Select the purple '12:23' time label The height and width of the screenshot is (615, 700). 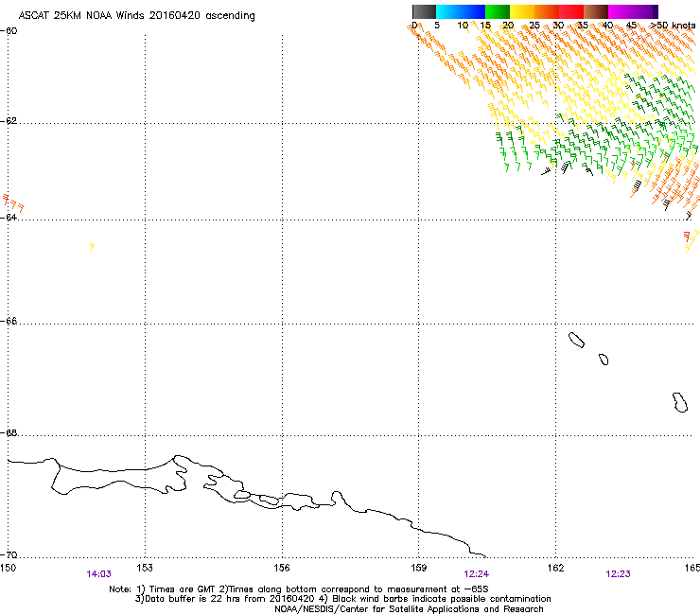tap(618, 574)
